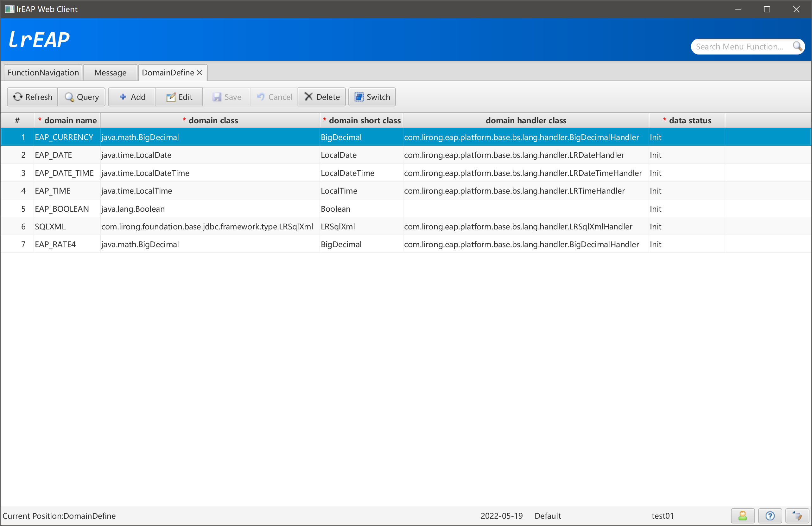Delete the selected domain row
Image resolution: width=812 pixels, height=526 pixels.
(322, 97)
